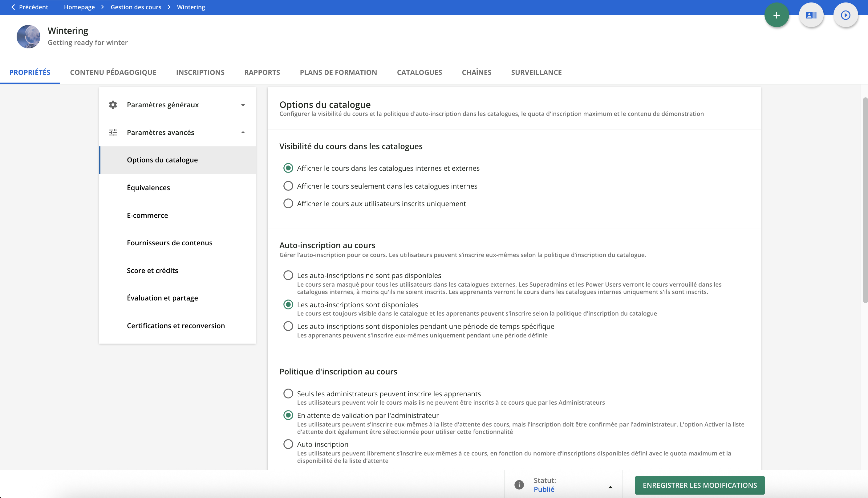This screenshot has width=868, height=498.
Task: Select auto-inscriptions not available option
Action: tap(288, 275)
